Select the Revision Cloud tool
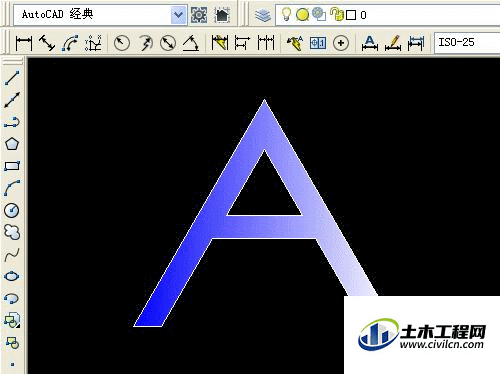The width and height of the screenshot is (500, 374). 12,232
